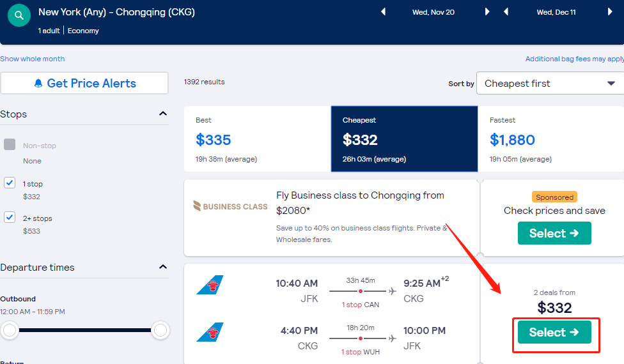Move return date earlier than Dec 11
This screenshot has height=364, width=624.
(x=506, y=12)
